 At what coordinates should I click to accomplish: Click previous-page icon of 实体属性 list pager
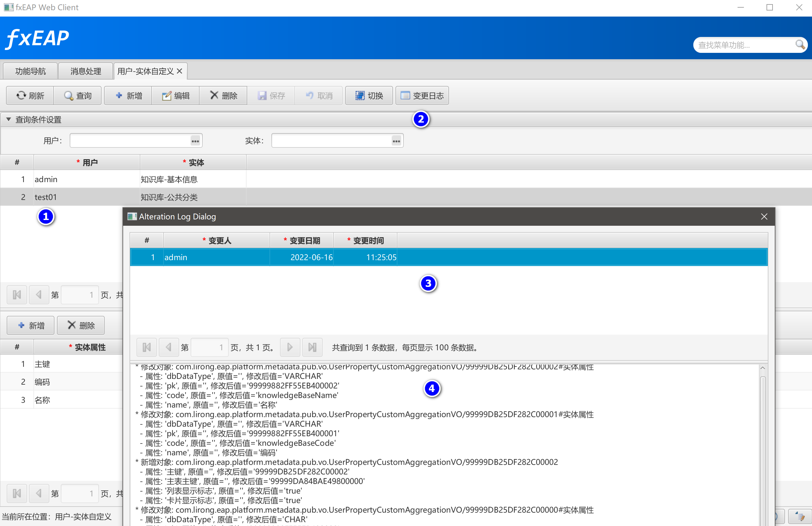[x=39, y=493]
